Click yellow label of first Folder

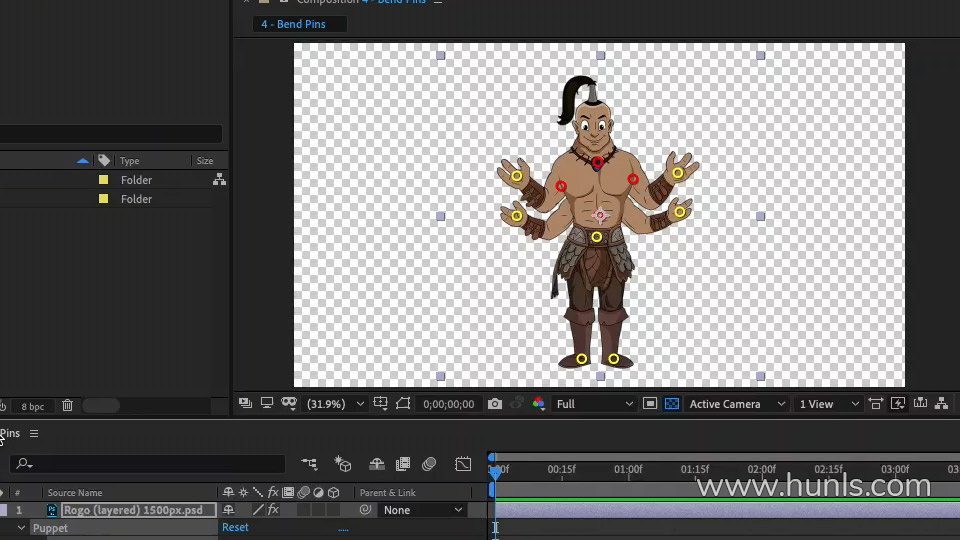[x=103, y=179]
